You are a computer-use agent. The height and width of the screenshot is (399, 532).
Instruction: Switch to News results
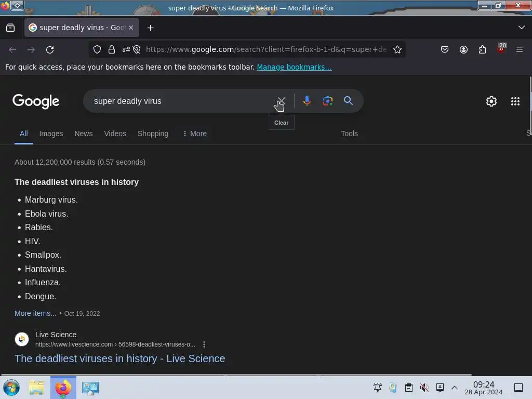coord(84,134)
